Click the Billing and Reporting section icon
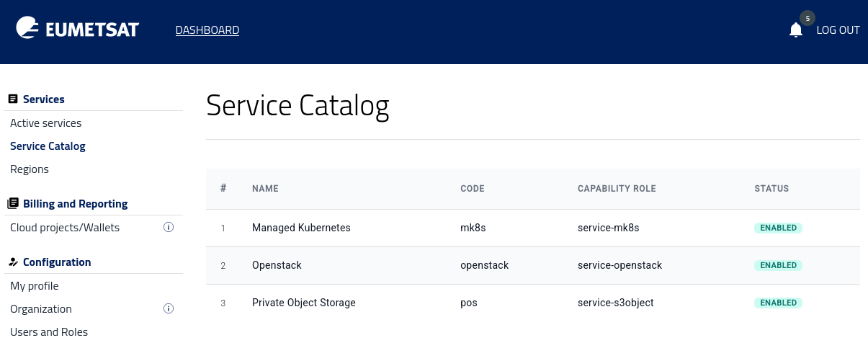 (x=13, y=204)
